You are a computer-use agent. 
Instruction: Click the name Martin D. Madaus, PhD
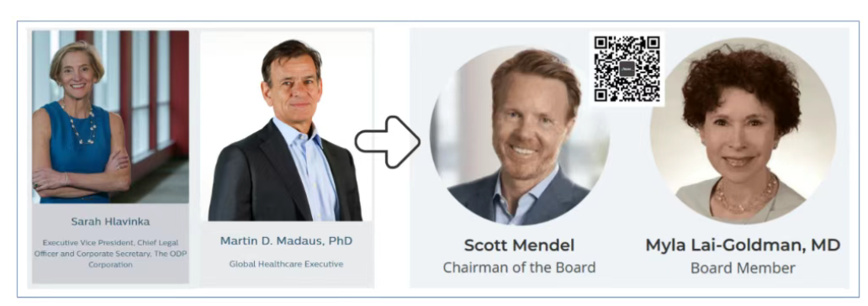[286, 241]
